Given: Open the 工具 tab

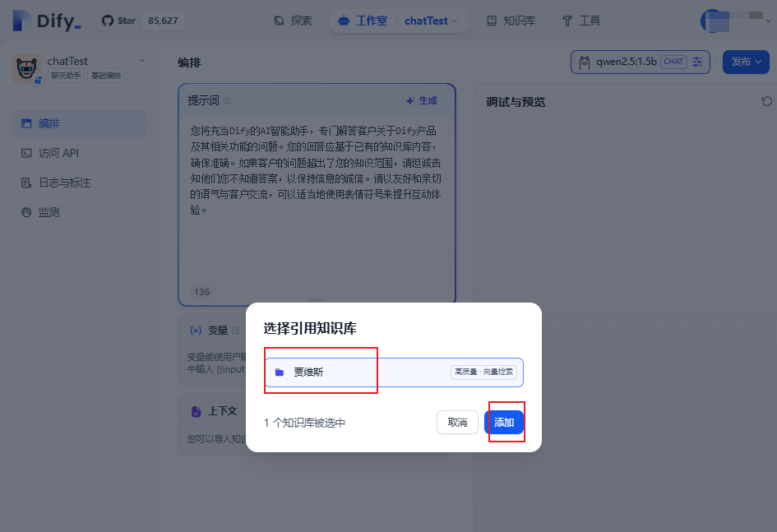Looking at the screenshot, I should [581, 21].
